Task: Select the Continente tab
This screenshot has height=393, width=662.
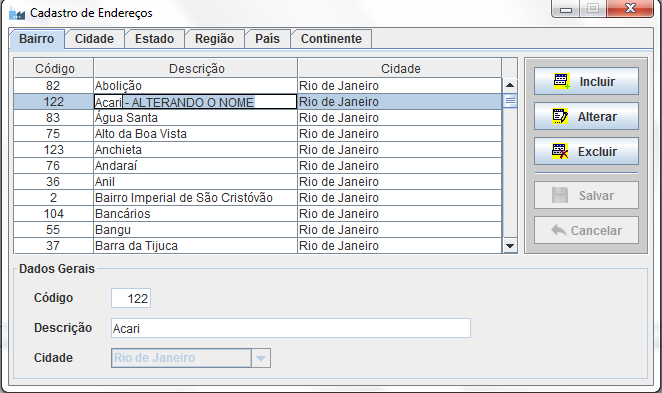Action: [x=331, y=39]
